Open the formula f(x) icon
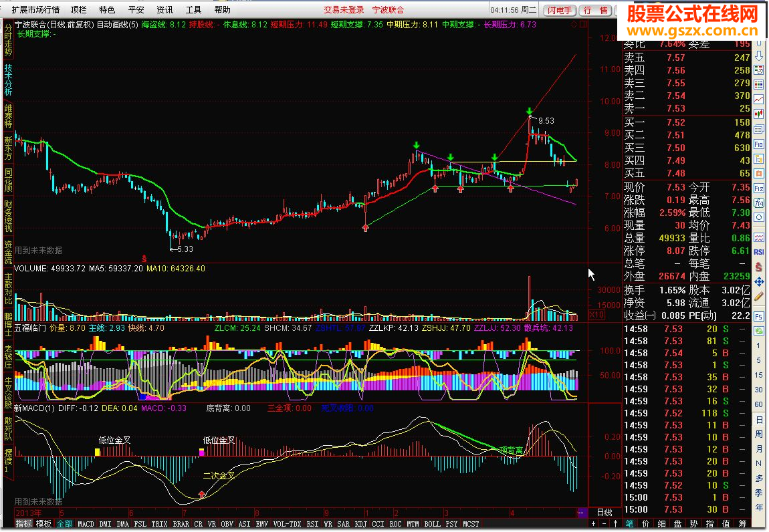769x532 pixels. (759, 203)
